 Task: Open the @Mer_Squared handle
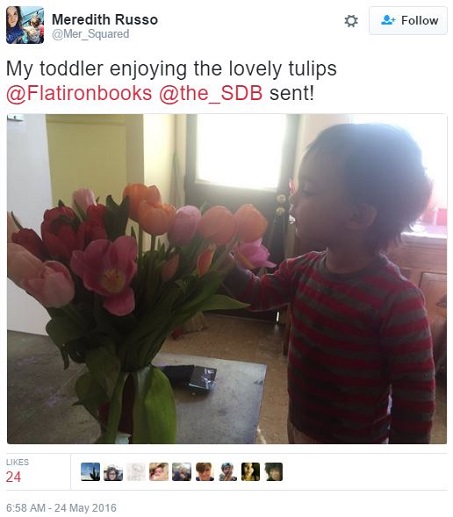(x=90, y=34)
